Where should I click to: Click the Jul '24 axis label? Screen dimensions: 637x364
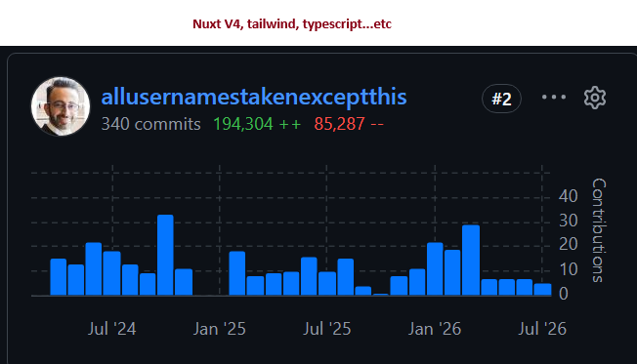112,329
